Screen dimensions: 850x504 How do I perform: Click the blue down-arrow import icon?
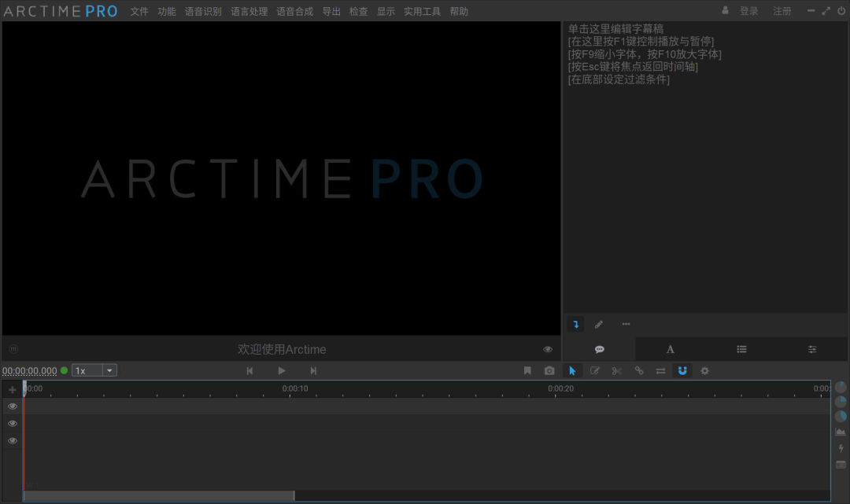tap(575, 324)
